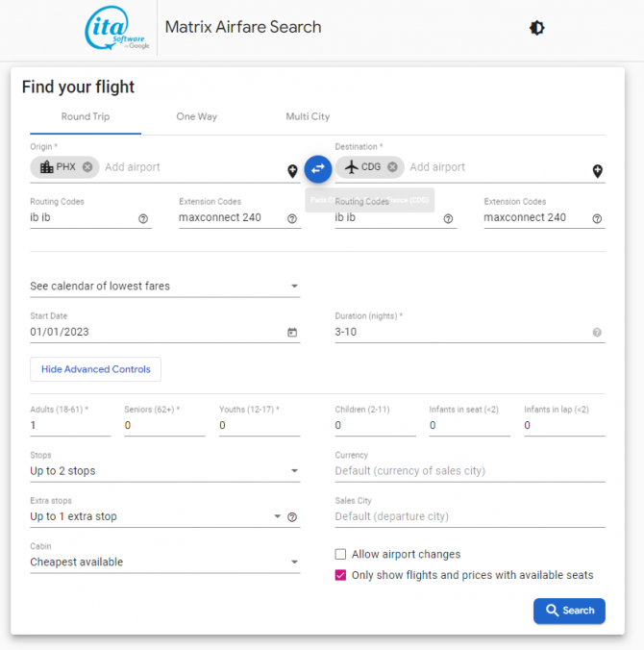Screen dimensions: 644x650
Task: Switch to the One Way tab
Action: tap(197, 117)
